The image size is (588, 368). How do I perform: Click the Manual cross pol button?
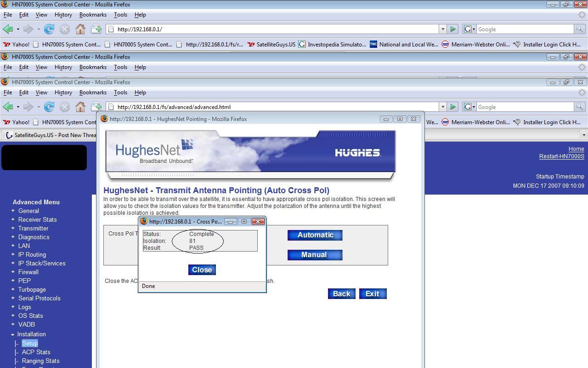(x=315, y=255)
